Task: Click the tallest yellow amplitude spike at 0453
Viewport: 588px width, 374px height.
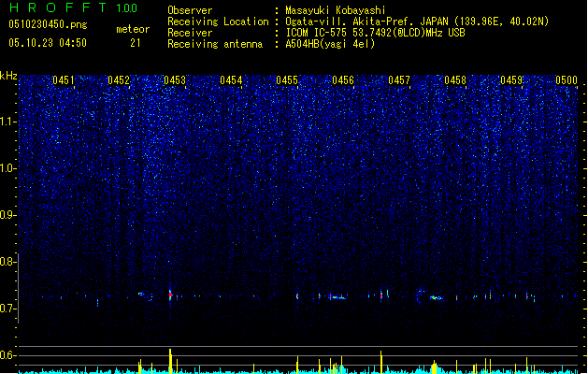Action: (170, 361)
